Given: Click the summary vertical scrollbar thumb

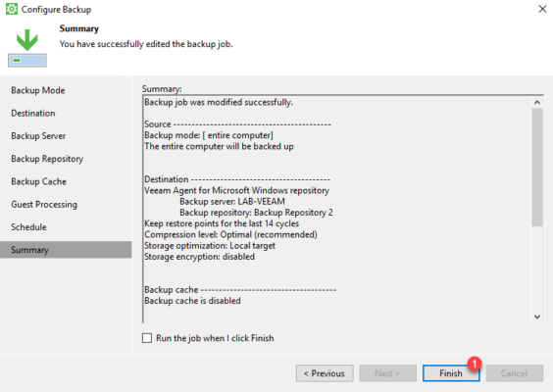Looking at the screenshot, I should (536, 168).
